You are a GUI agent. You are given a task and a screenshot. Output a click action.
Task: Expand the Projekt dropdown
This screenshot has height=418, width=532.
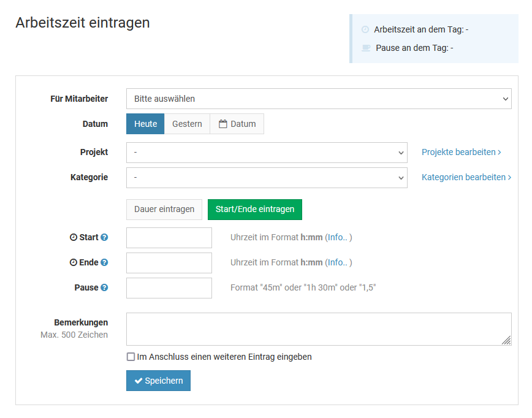(x=267, y=153)
